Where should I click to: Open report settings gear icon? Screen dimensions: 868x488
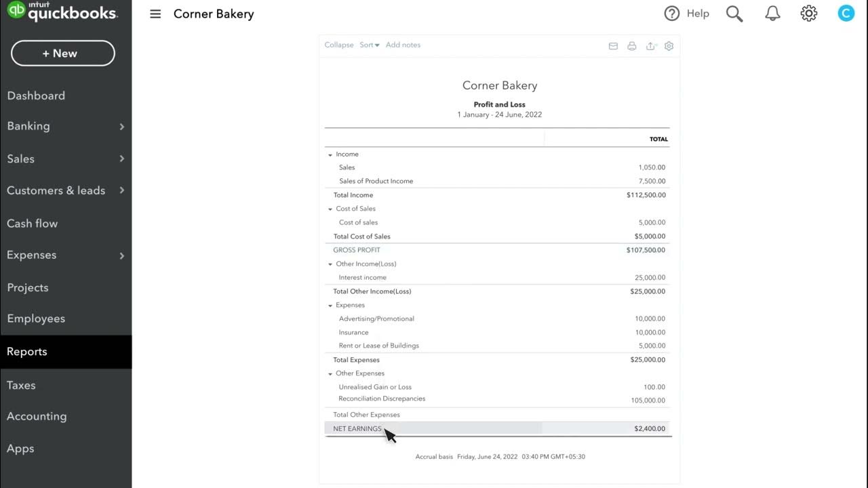pyautogui.click(x=669, y=46)
